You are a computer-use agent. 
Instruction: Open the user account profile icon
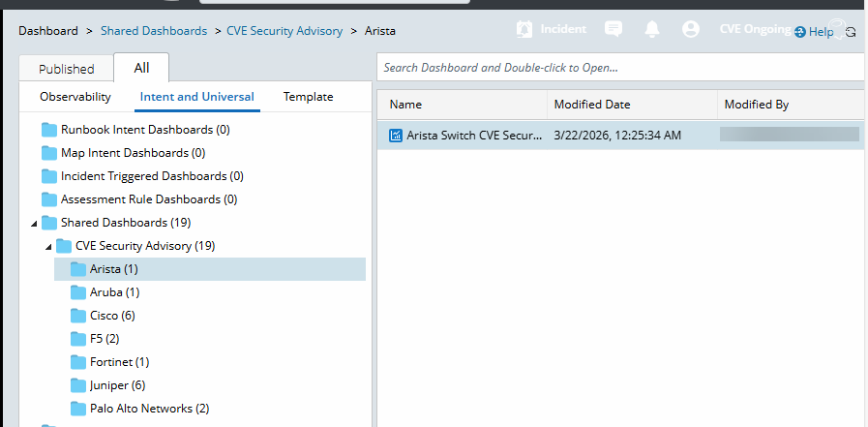(x=691, y=29)
